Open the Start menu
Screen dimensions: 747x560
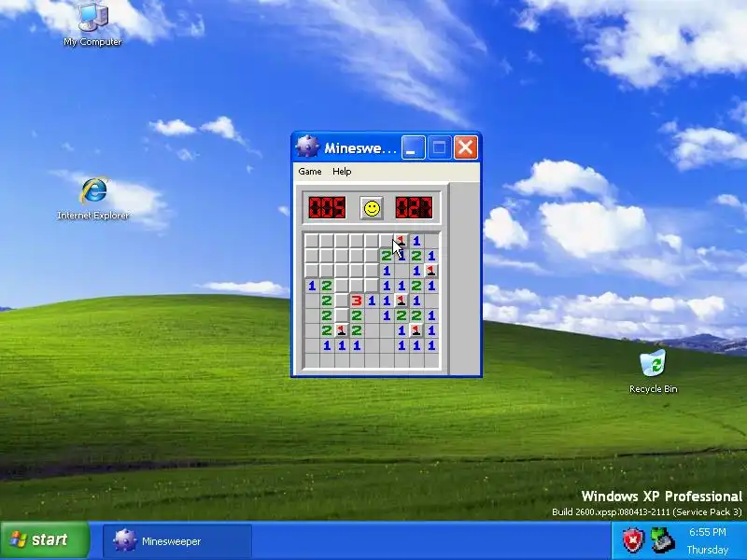[x=45, y=540]
